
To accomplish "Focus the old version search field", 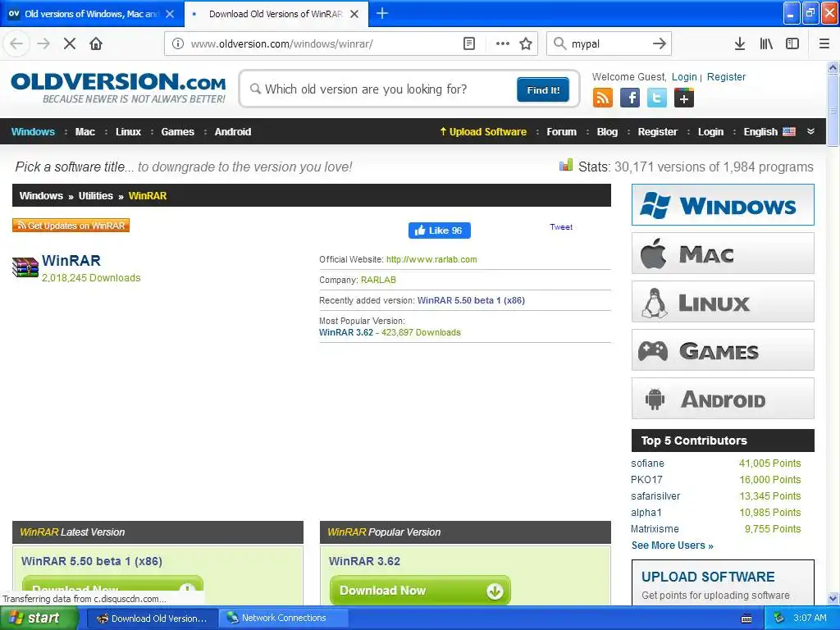I will point(383,89).
